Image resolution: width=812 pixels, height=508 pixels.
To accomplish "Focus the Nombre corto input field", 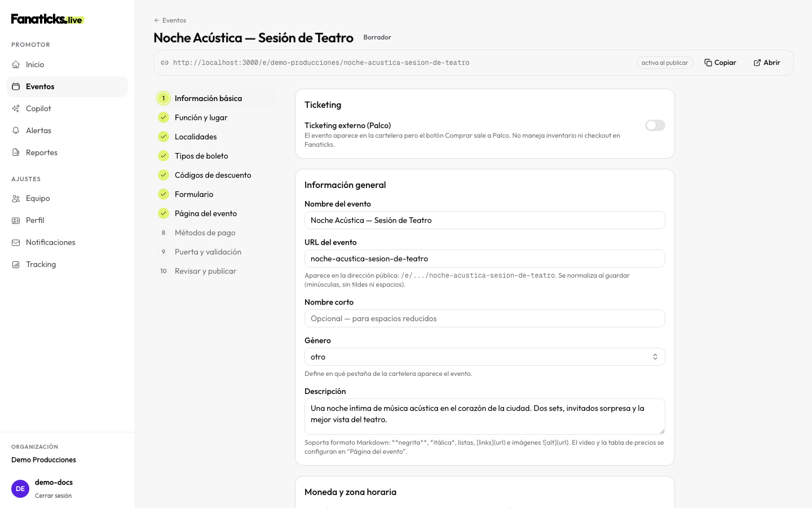I will pos(485,318).
